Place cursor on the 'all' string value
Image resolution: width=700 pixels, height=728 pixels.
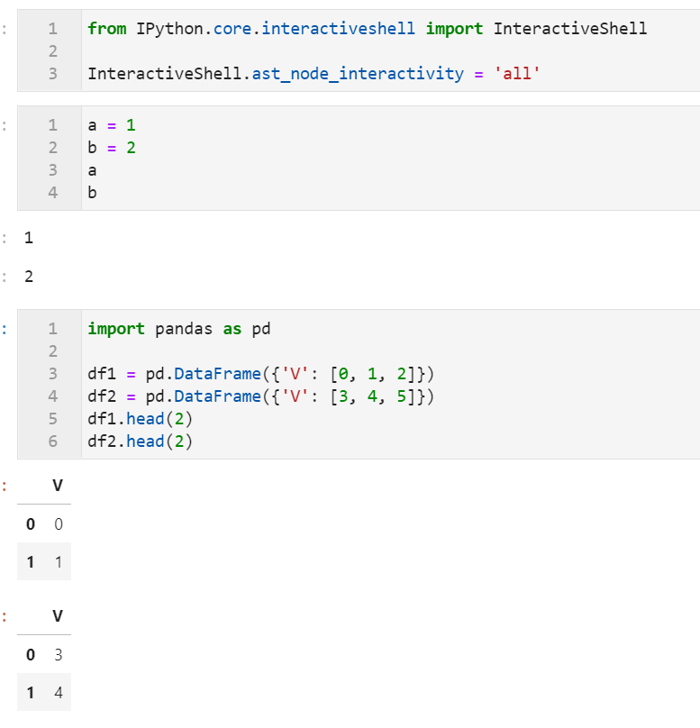(516, 74)
